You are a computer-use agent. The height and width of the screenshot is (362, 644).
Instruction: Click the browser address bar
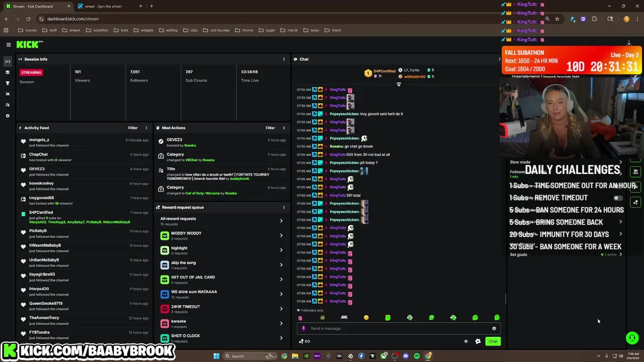point(292,19)
